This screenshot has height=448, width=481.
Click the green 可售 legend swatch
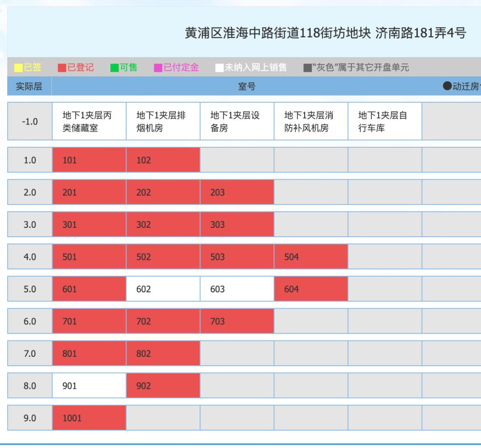(114, 68)
